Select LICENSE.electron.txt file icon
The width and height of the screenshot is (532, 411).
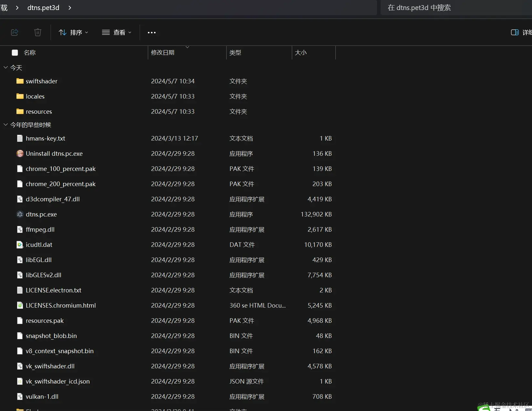(20, 290)
